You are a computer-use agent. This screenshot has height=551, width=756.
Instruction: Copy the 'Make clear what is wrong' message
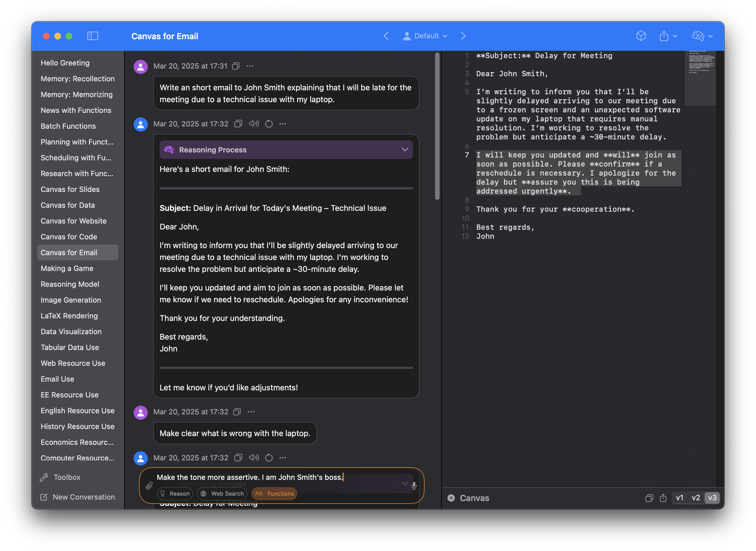point(237,412)
